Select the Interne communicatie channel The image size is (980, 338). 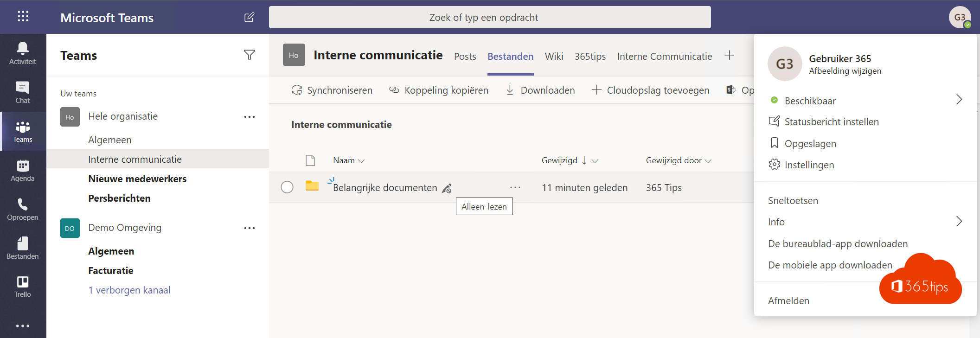135,159
